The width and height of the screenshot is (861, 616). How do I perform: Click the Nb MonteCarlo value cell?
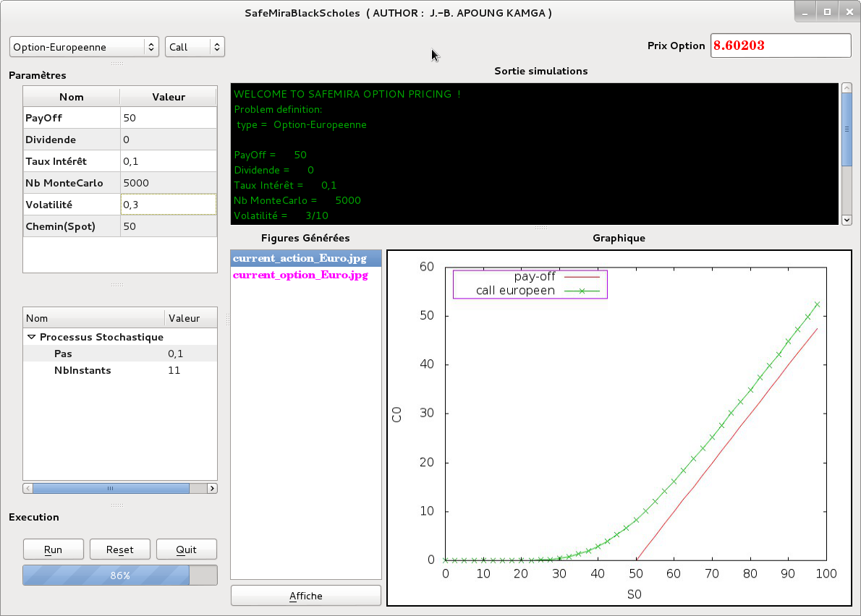168,183
